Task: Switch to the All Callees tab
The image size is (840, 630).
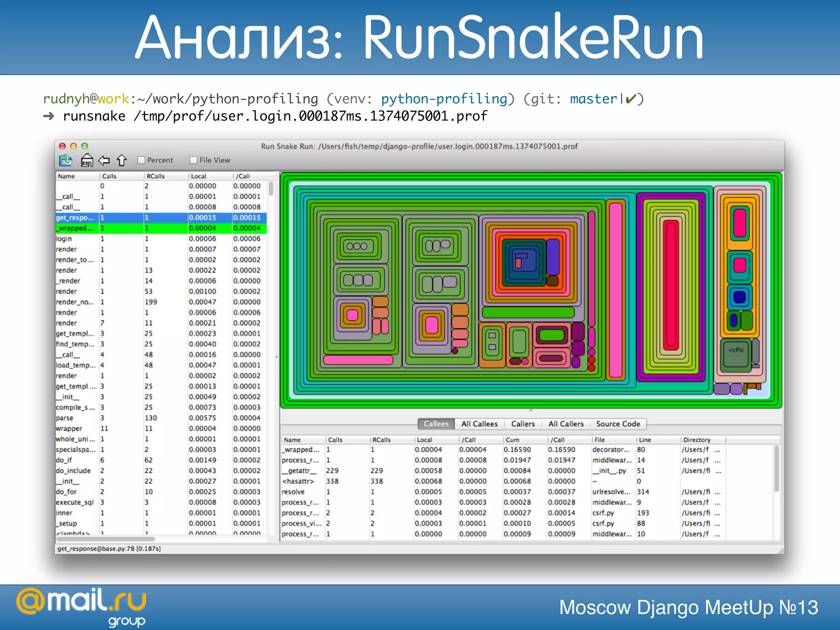Action: click(479, 424)
